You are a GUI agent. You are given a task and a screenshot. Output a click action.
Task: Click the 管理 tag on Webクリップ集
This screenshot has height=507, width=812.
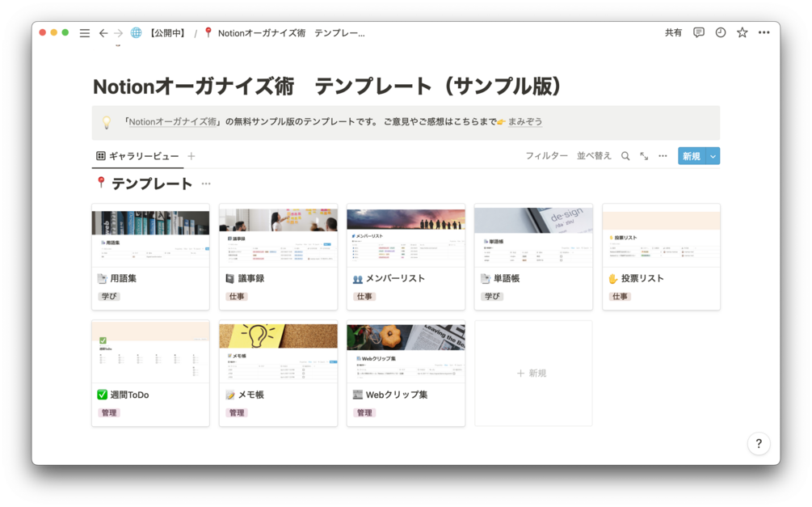[x=364, y=412]
